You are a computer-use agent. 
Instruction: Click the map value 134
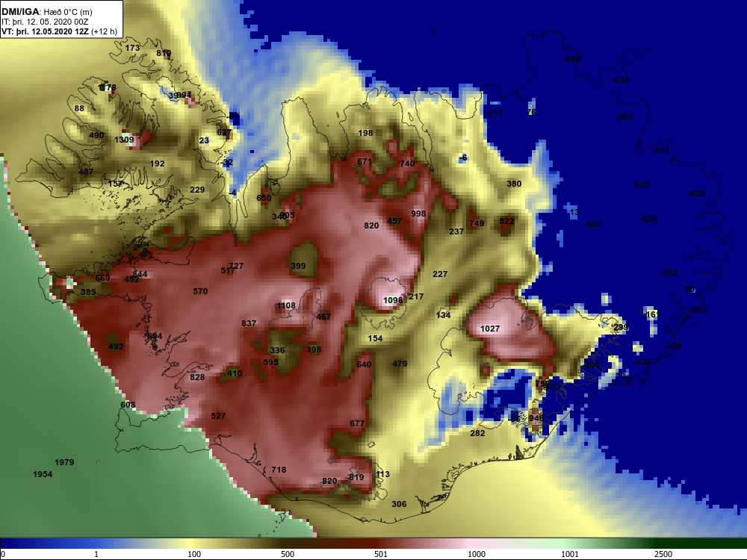(443, 315)
